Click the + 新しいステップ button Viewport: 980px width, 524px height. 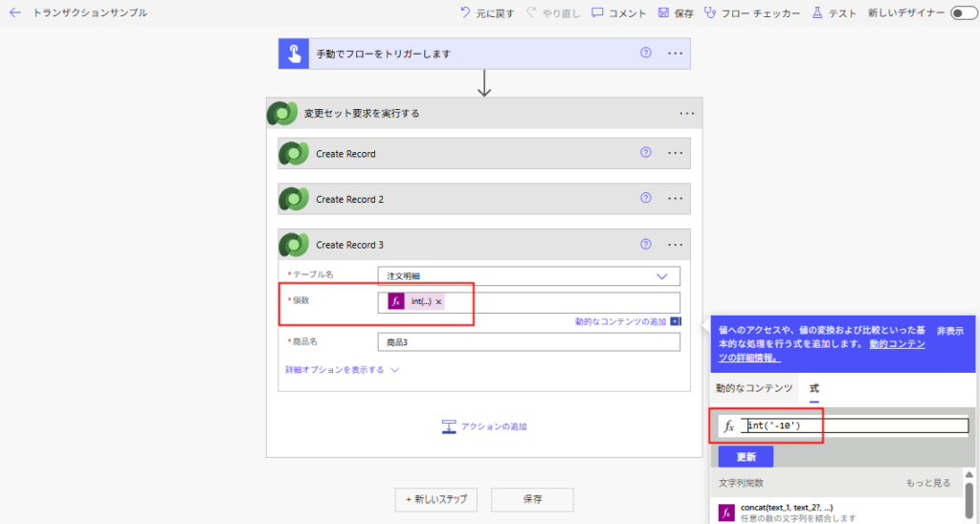tap(435, 499)
